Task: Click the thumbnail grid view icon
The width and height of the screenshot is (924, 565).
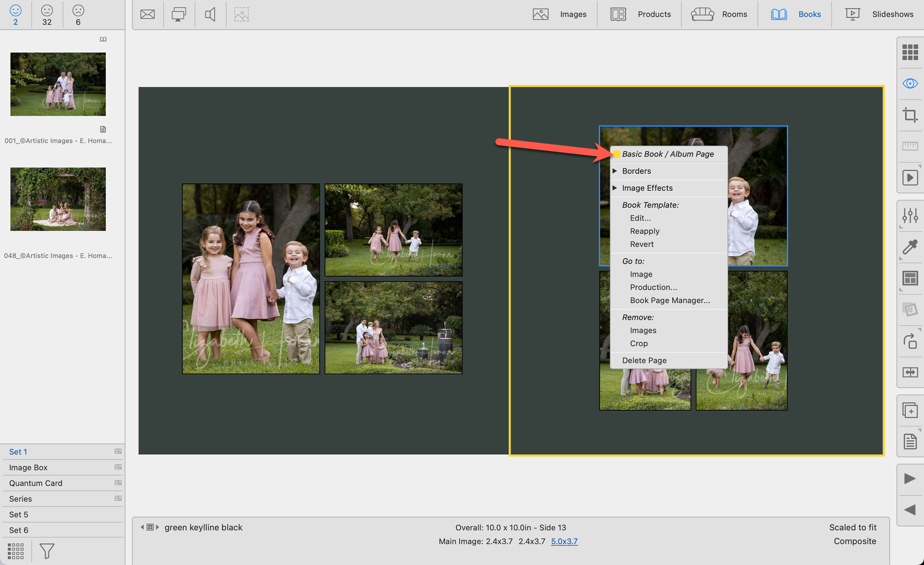Action: 910,52
